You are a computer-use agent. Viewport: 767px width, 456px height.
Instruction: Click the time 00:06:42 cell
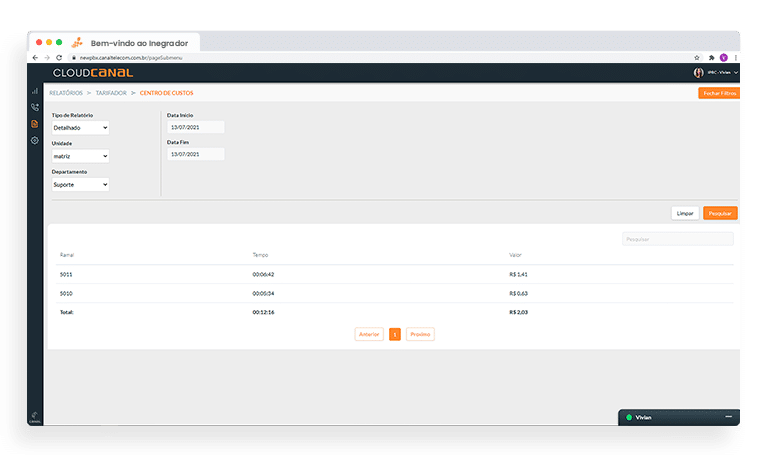tap(263, 274)
